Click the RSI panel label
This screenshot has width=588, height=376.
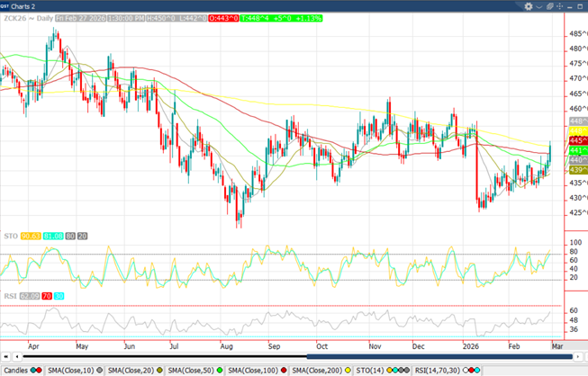pos(8,294)
